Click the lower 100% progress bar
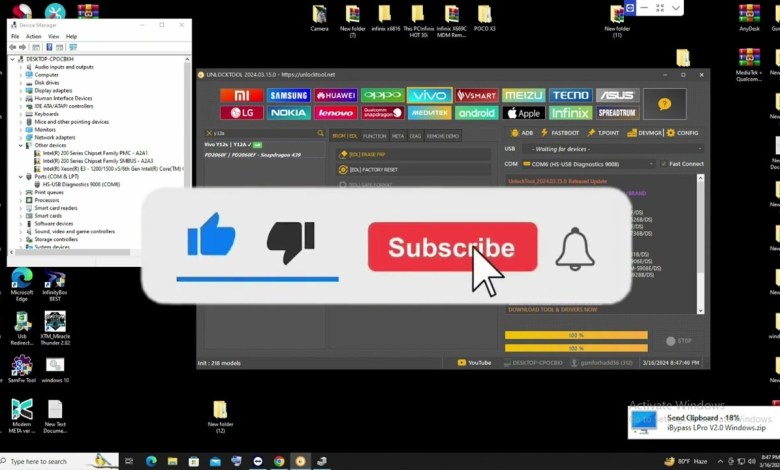The height and width of the screenshot is (470, 780). (x=576, y=348)
